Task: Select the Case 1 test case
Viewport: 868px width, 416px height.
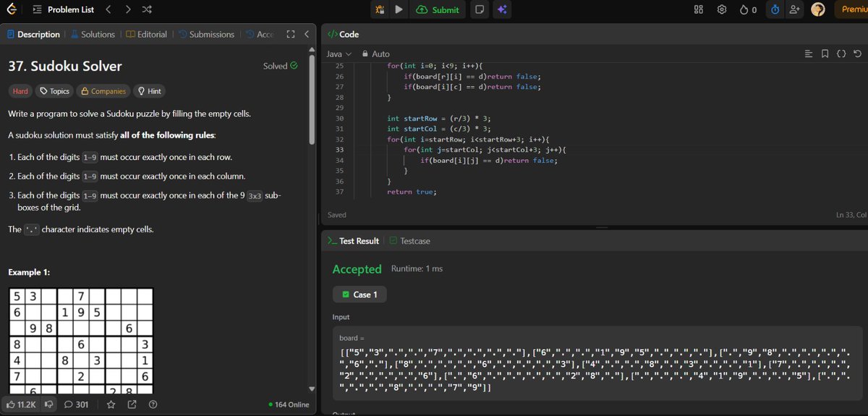Action: [359, 294]
